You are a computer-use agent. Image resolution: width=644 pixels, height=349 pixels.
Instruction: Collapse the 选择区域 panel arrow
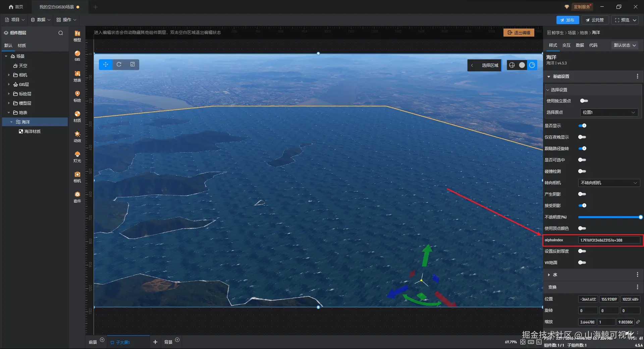pyautogui.click(x=472, y=65)
